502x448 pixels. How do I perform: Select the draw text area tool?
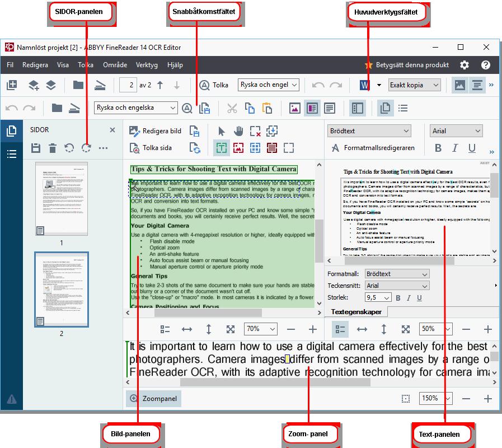[222, 148]
